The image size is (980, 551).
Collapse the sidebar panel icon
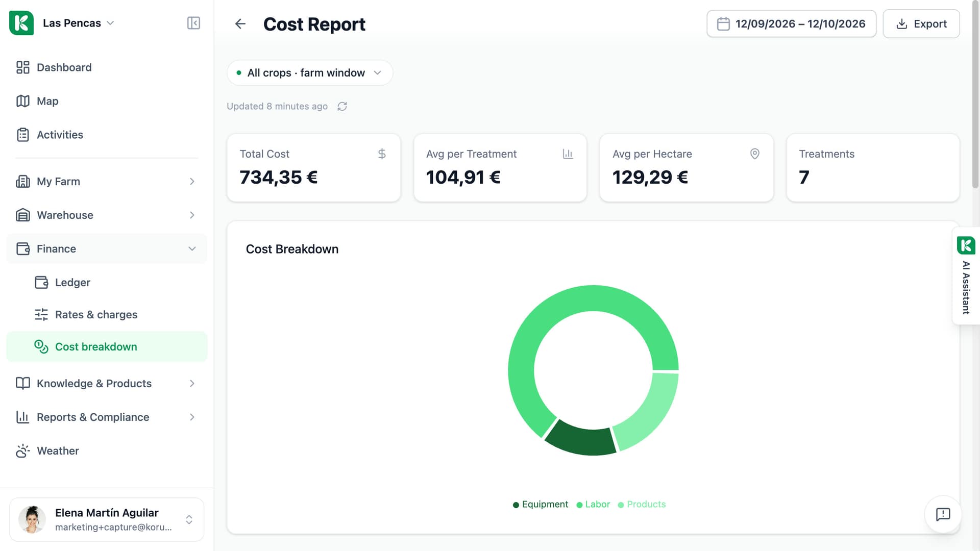coord(193,23)
